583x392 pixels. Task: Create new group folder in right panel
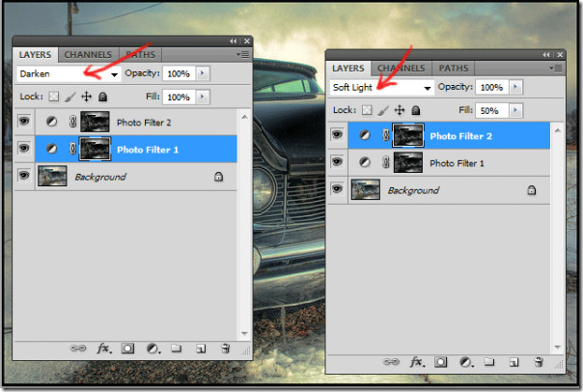(489, 361)
